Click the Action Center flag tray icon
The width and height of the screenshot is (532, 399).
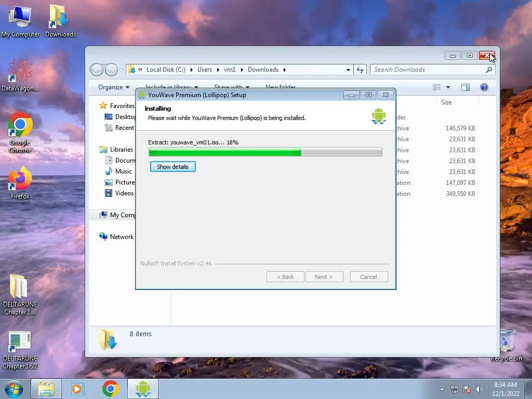click(x=467, y=389)
